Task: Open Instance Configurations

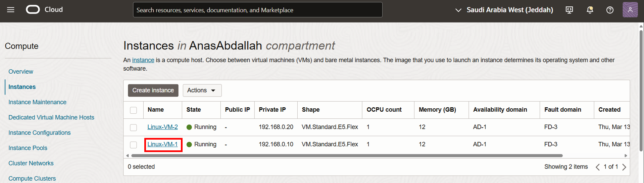Action: tap(40, 133)
